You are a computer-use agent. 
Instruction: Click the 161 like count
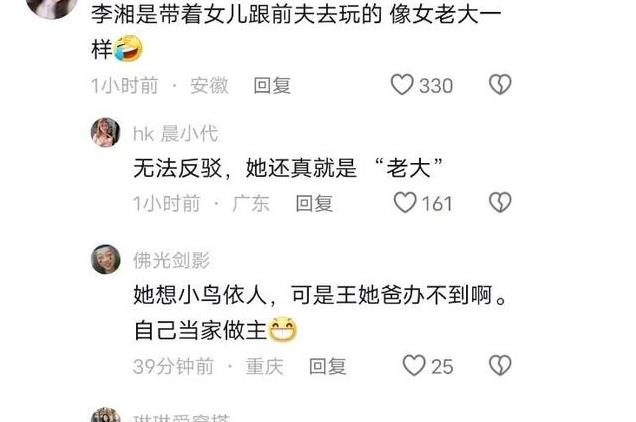[x=437, y=203]
